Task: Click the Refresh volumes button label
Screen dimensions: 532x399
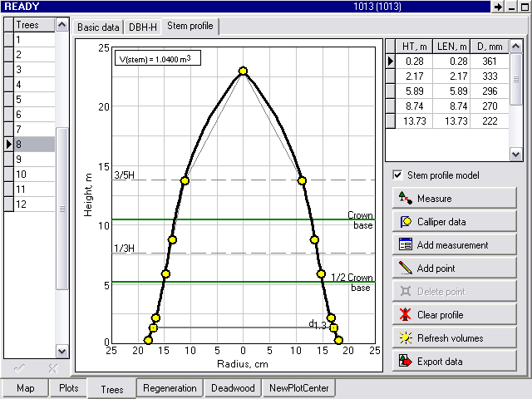Action: 451,338
